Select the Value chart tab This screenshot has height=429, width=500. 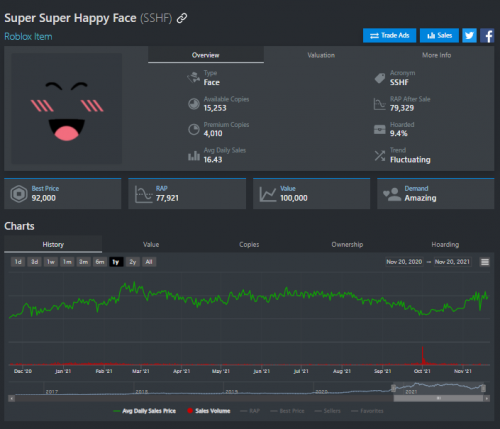[151, 244]
